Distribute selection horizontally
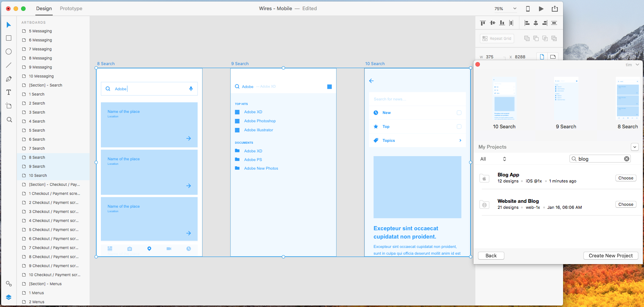This screenshot has width=644, height=307. point(511,23)
